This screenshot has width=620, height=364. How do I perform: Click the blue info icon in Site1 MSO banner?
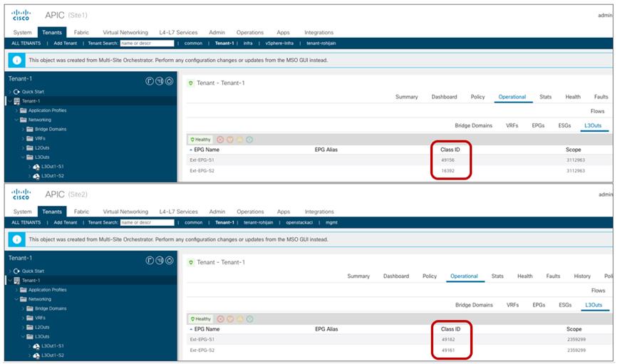16,60
